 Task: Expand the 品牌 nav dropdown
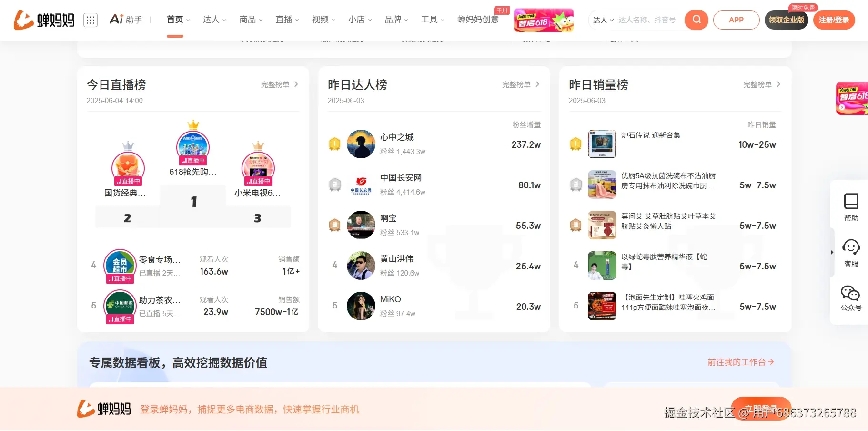[396, 20]
